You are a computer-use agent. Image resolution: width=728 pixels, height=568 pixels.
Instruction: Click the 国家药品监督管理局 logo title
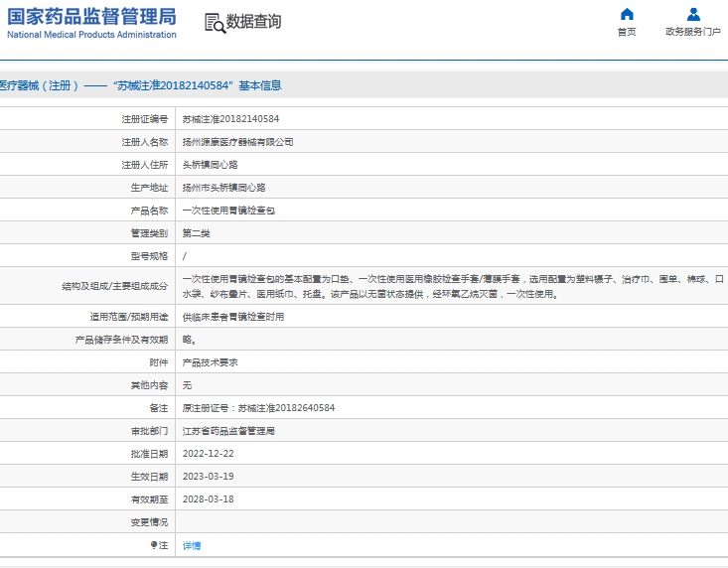pos(91,16)
